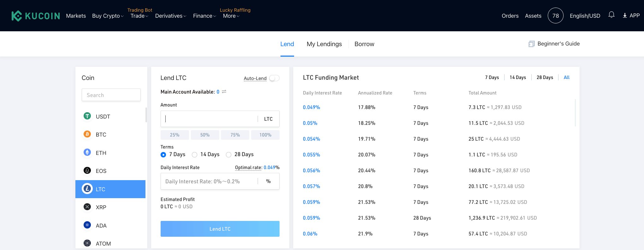Click the 0.057% daily interest rate
This screenshot has height=250, width=644.
tap(311, 186)
